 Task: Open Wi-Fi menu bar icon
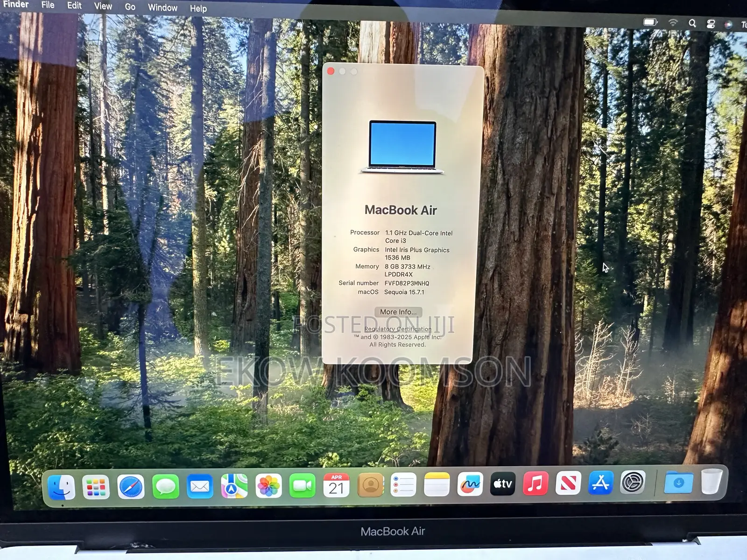click(673, 22)
